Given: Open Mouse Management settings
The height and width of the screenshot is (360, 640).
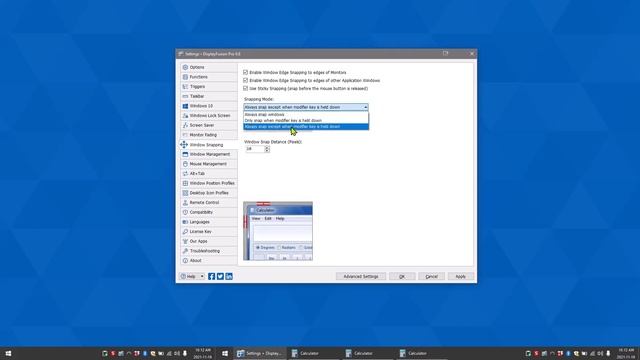Looking at the screenshot, I should click(208, 164).
